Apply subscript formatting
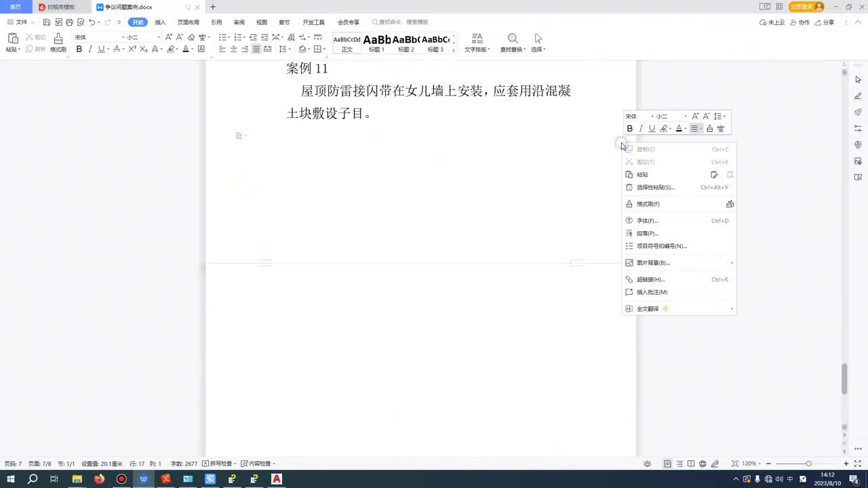Viewport: 868px width, 488px height. [x=144, y=49]
